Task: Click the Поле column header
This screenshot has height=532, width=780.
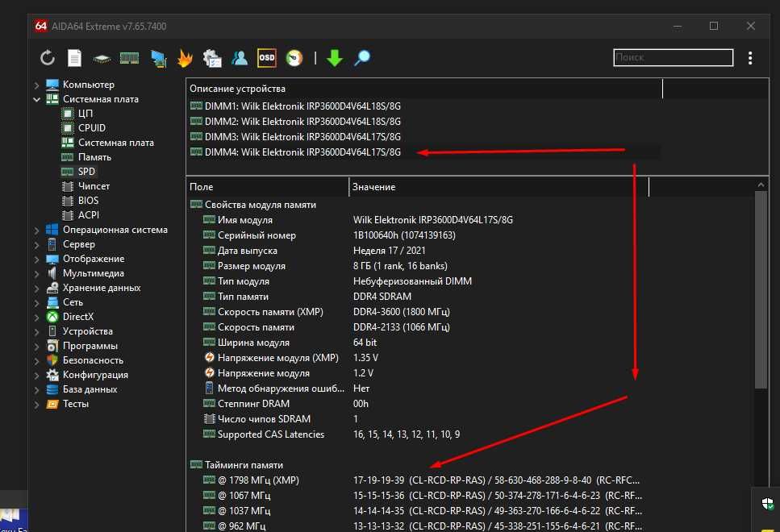Action: coord(268,187)
